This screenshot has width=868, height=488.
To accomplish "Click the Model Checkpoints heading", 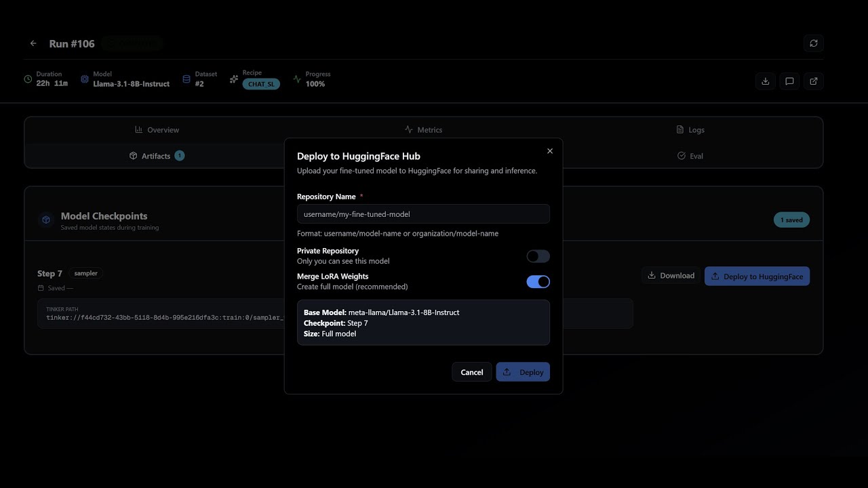I will tap(104, 216).
